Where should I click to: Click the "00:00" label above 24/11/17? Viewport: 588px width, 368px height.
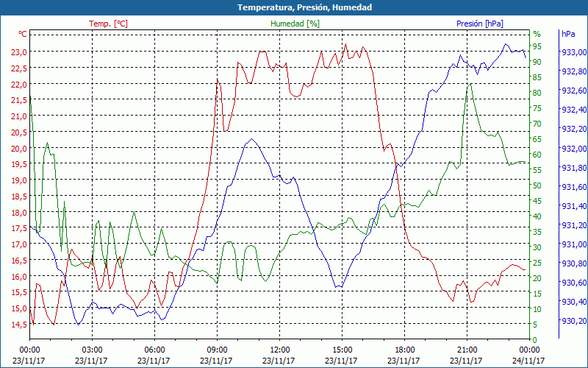pyautogui.click(x=529, y=350)
